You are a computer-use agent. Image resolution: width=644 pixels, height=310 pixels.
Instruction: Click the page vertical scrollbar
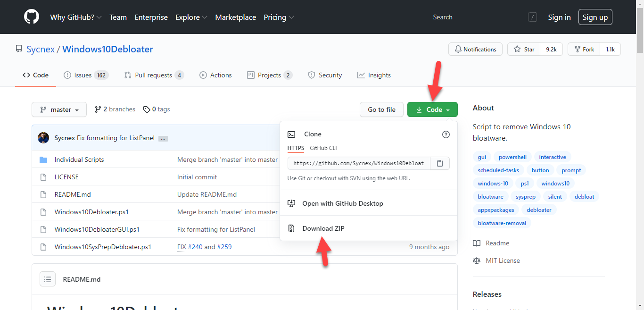tap(640, 142)
